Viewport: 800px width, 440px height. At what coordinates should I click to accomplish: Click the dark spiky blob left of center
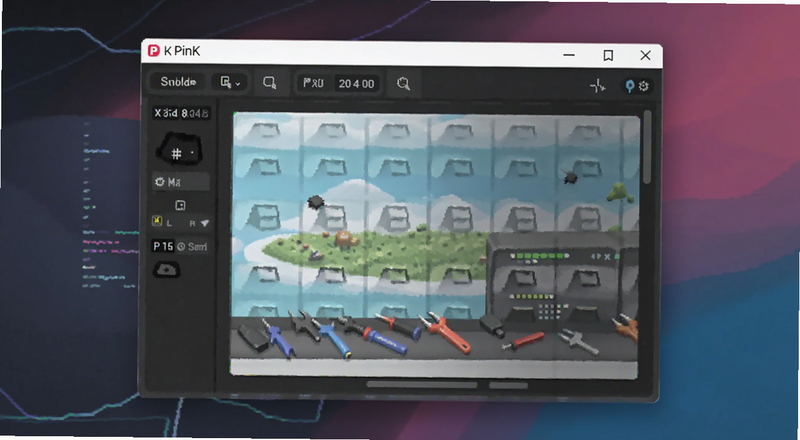316,202
